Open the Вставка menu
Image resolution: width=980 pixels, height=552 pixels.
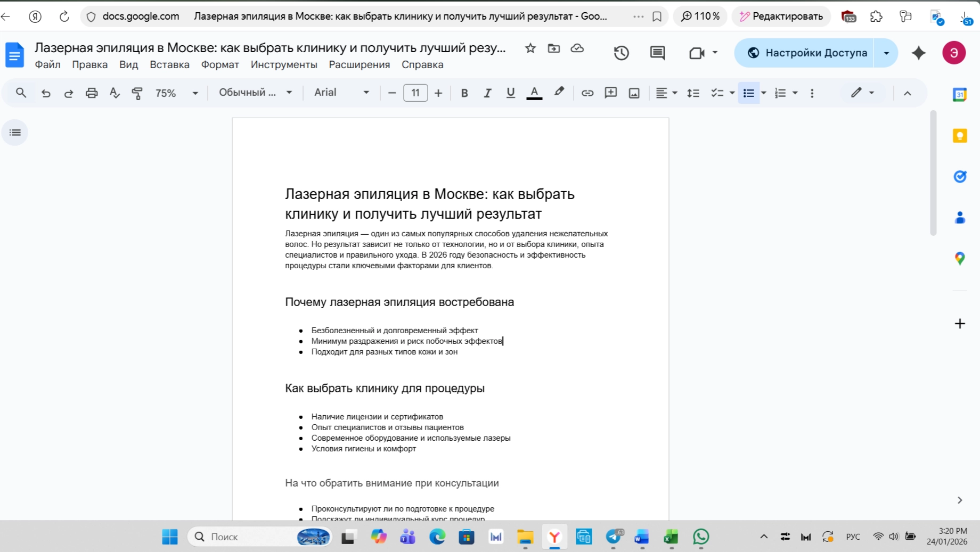click(x=169, y=64)
